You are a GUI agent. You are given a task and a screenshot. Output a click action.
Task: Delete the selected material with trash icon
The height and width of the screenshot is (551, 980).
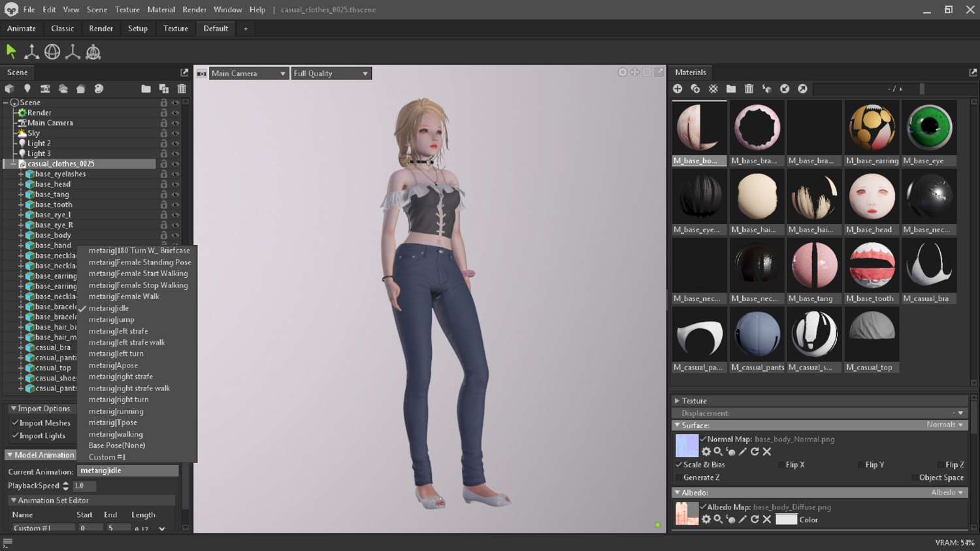pos(749,89)
